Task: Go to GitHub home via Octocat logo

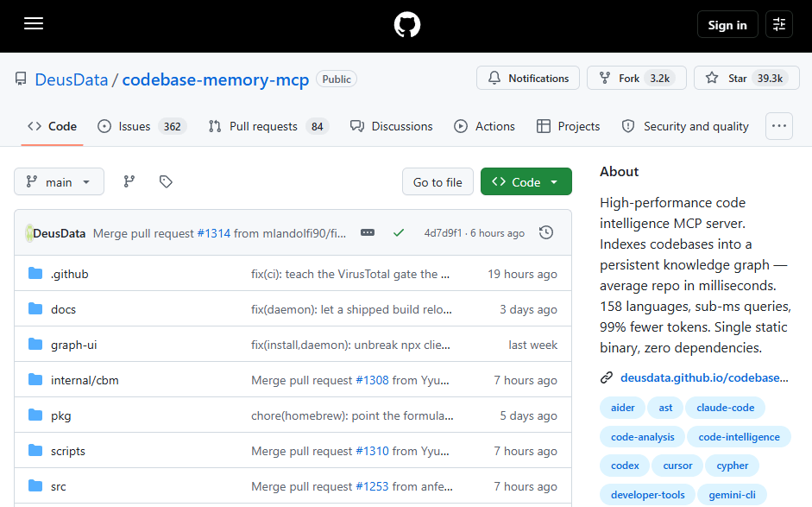Action: click(x=407, y=25)
